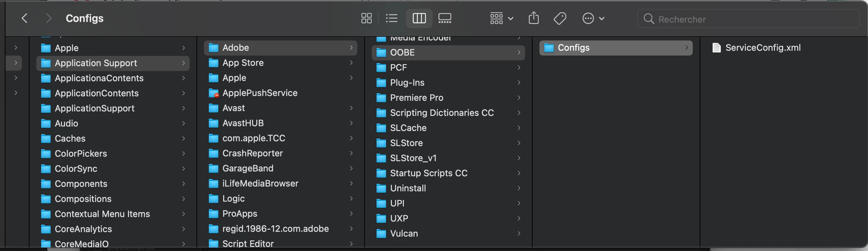
Task: Click the App Store folder icon
Action: point(213,63)
